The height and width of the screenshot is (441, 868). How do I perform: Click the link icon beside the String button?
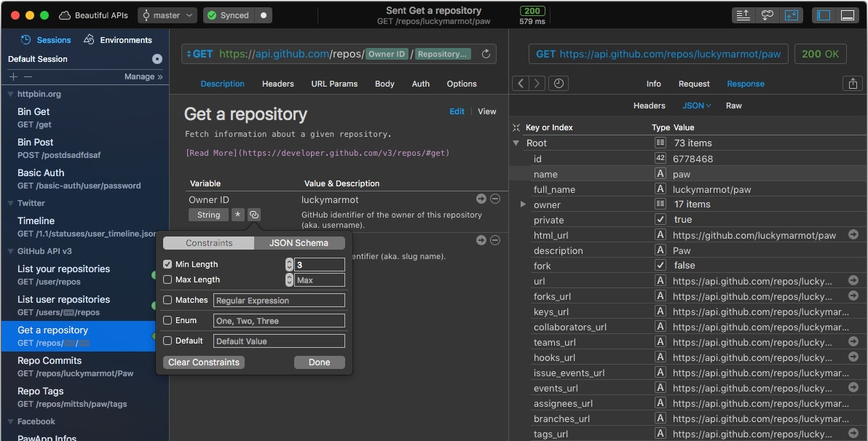[x=253, y=215]
